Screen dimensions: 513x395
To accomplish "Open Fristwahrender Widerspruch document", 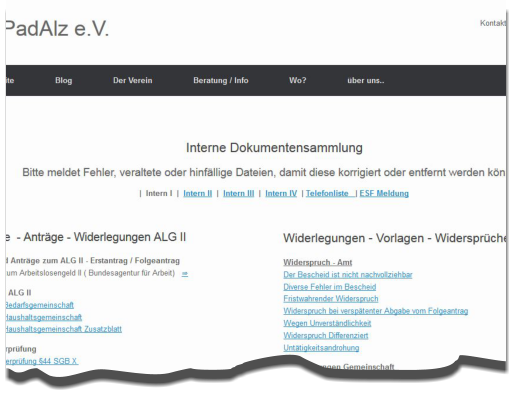I will tap(331, 299).
